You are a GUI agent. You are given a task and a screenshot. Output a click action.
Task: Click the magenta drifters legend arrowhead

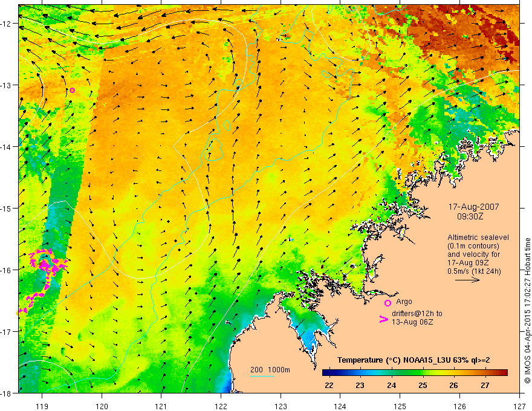tap(383, 319)
